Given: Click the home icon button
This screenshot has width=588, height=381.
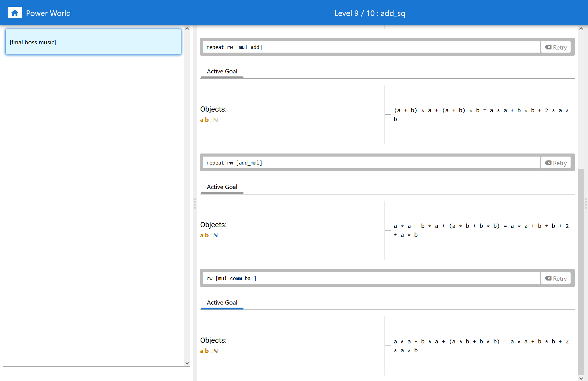Looking at the screenshot, I should point(15,13).
